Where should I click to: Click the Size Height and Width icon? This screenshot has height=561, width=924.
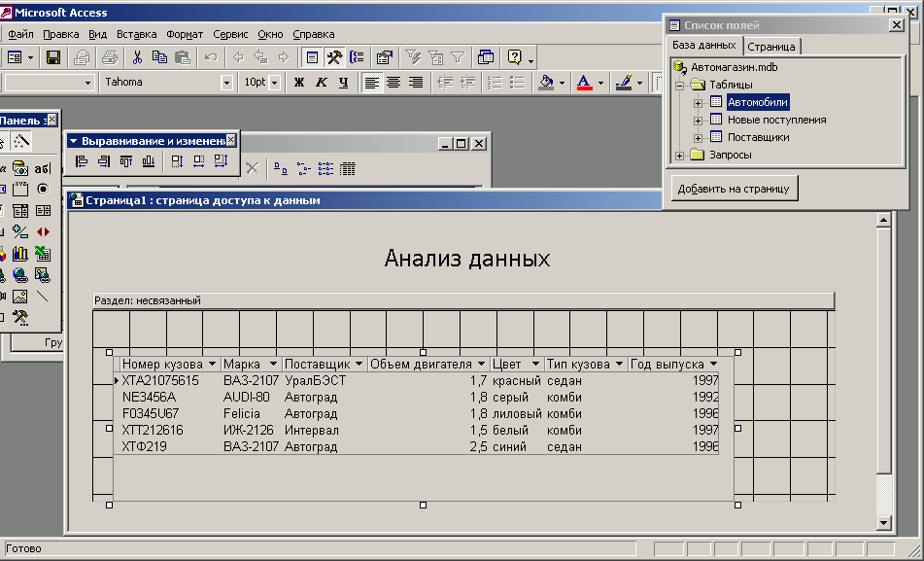point(221,161)
